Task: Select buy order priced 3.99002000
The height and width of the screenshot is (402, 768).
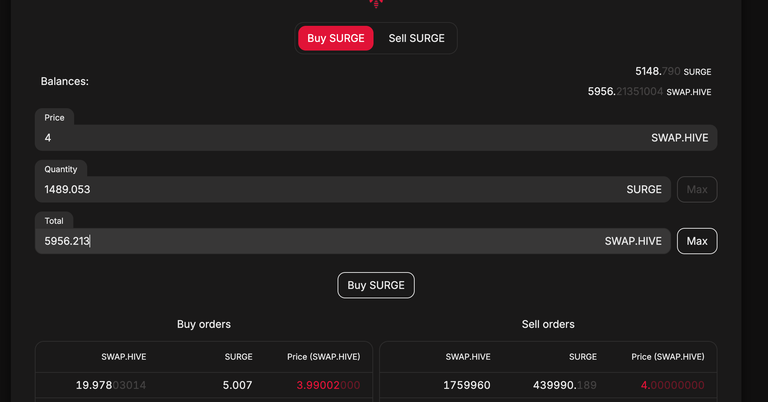Action: tap(204, 385)
